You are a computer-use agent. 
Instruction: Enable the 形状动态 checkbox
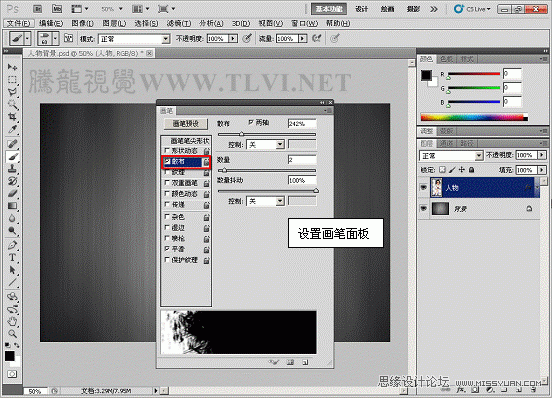click(x=167, y=151)
